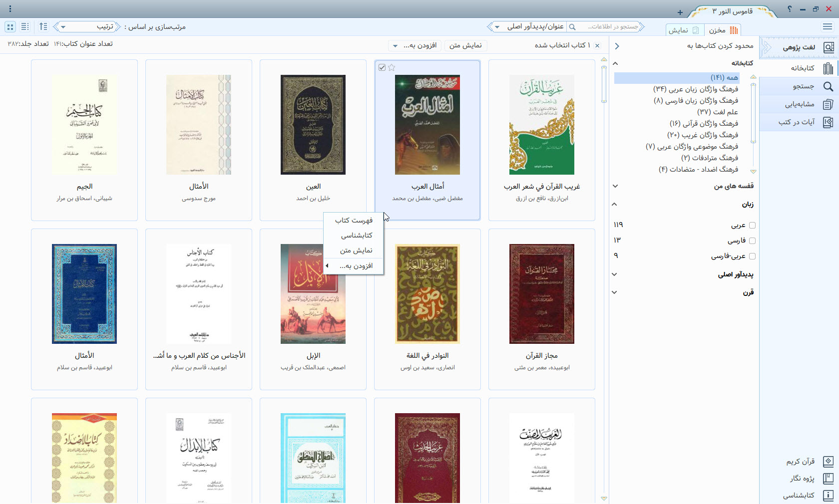839x504 pixels.
Task: Open the مشابه‌یابی sidebar icon
Action: pos(829,104)
